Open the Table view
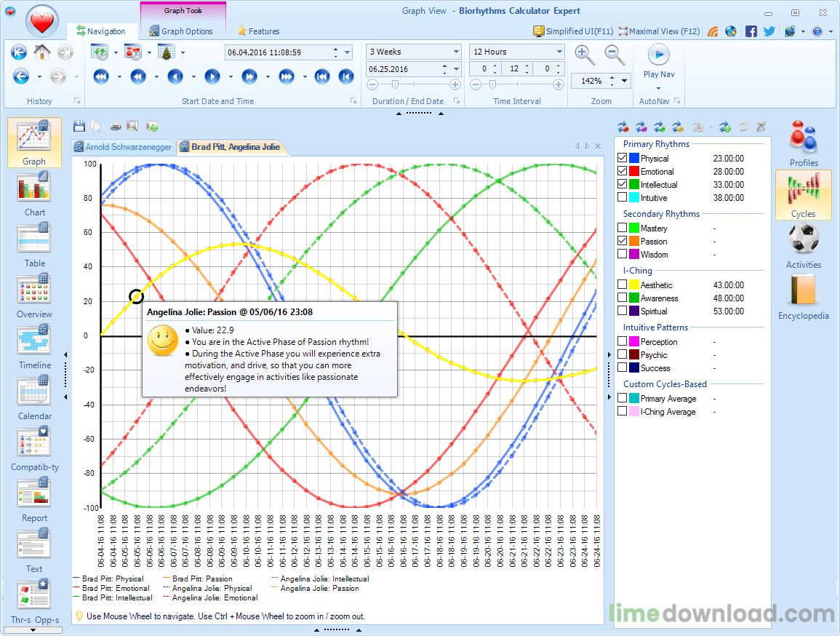 point(34,245)
